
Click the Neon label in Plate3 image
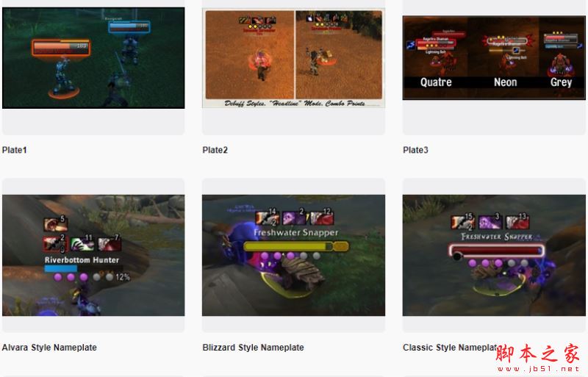click(505, 82)
